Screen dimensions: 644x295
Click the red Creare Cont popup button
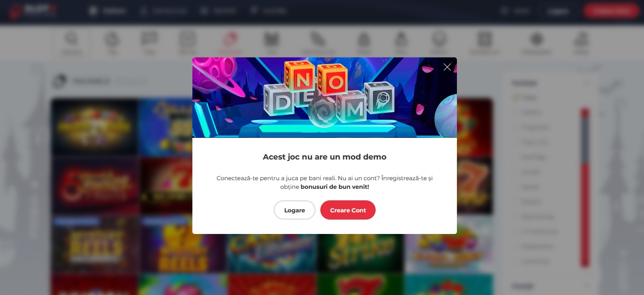[348, 210]
